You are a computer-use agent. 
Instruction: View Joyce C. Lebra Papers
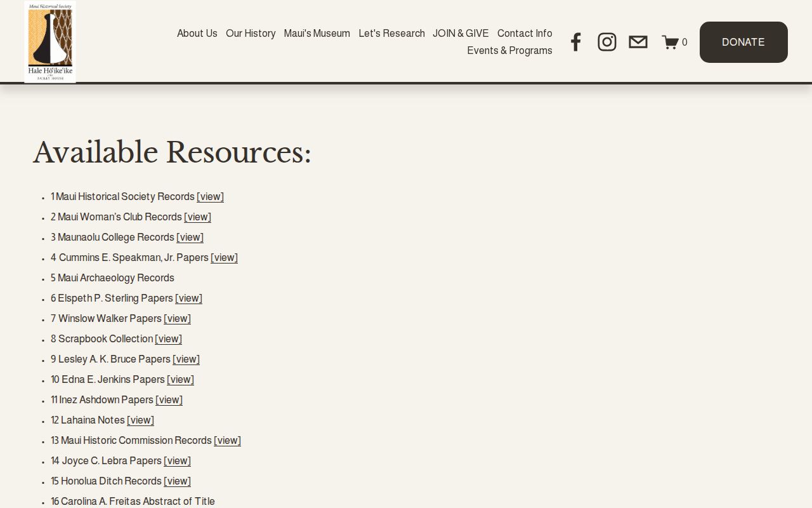pyautogui.click(x=177, y=461)
